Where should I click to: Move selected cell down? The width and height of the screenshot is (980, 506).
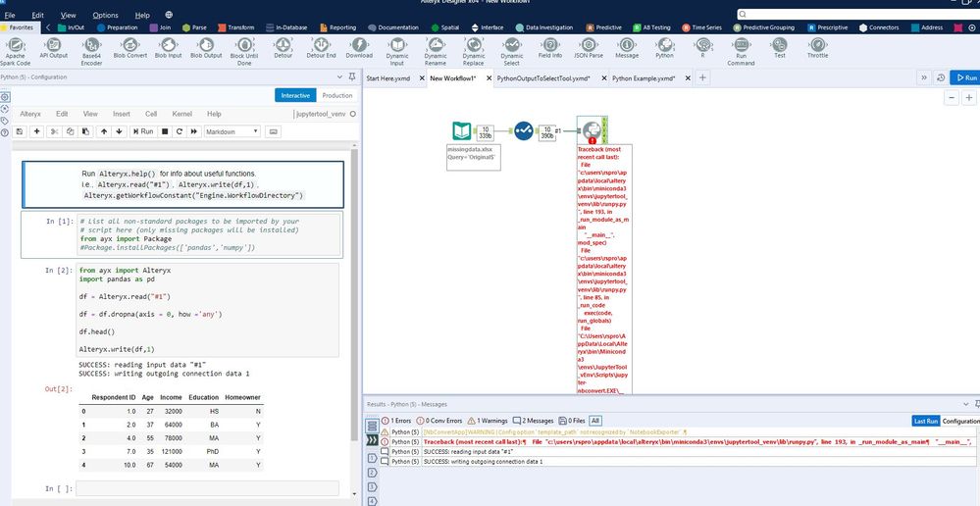tap(119, 131)
